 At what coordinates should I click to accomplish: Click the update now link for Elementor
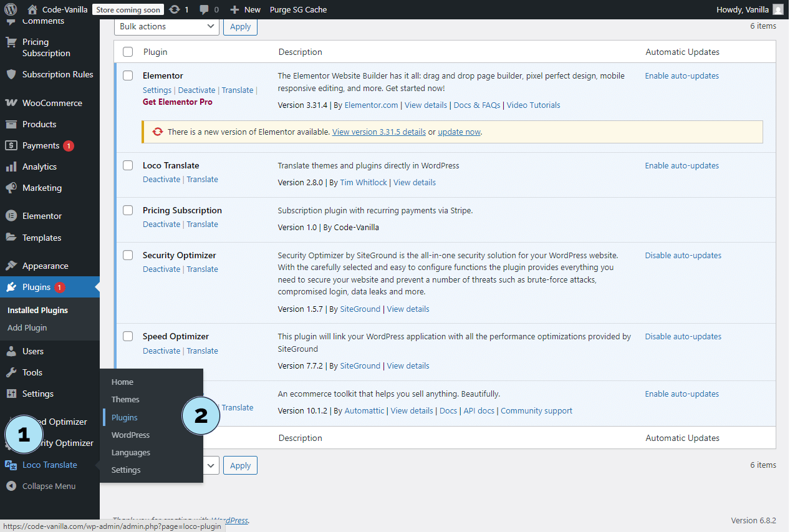[x=459, y=132]
